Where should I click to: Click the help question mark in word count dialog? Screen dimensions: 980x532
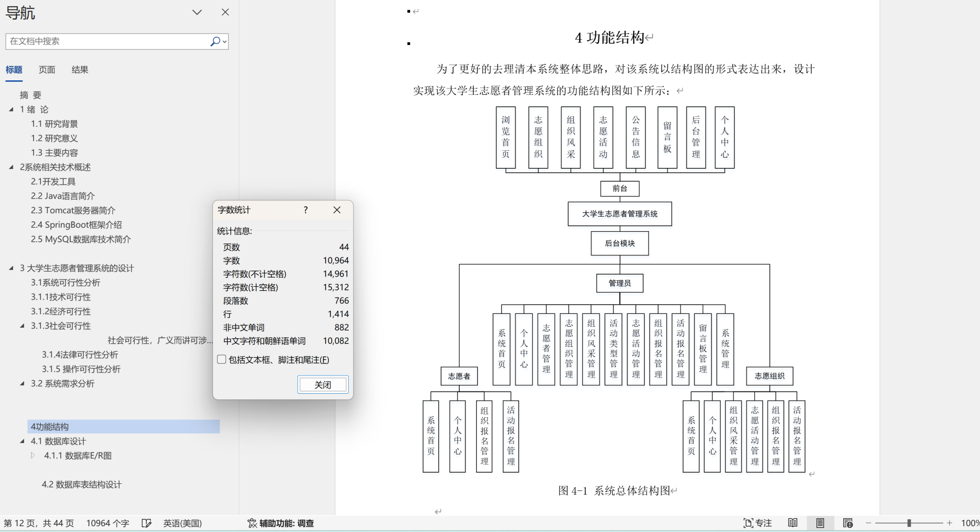306,210
